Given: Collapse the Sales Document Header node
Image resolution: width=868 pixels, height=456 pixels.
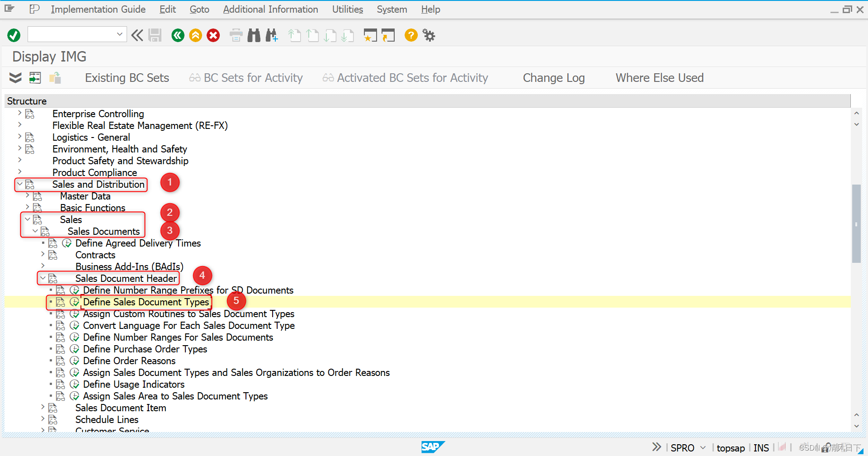Looking at the screenshot, I should pyautogui.click(x=43, y=278).
